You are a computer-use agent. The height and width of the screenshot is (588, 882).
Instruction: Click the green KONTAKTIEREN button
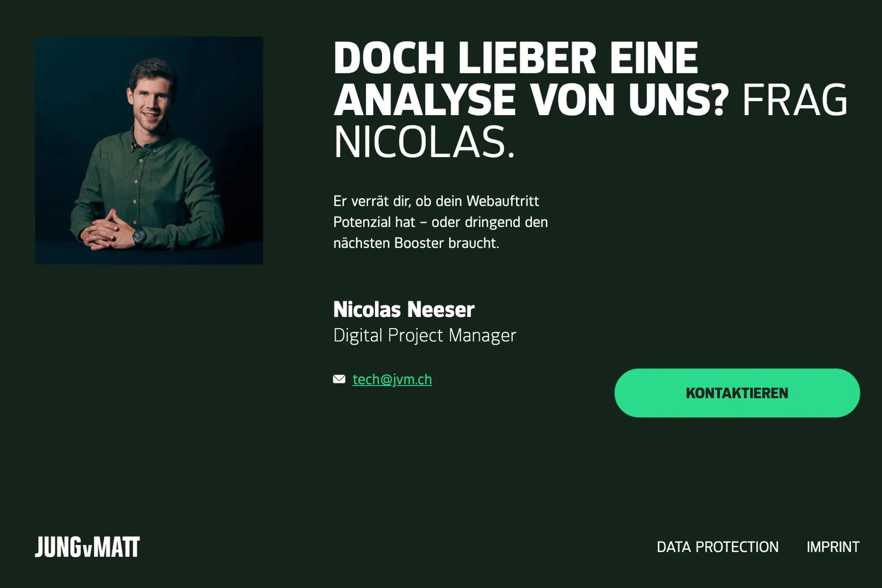point(737,393)
